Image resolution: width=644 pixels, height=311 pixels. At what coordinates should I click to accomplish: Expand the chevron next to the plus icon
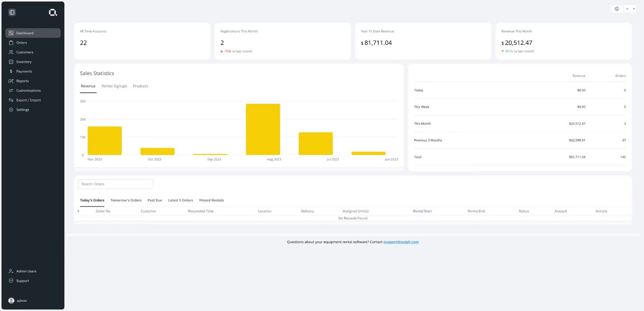(x=634, y=9)
